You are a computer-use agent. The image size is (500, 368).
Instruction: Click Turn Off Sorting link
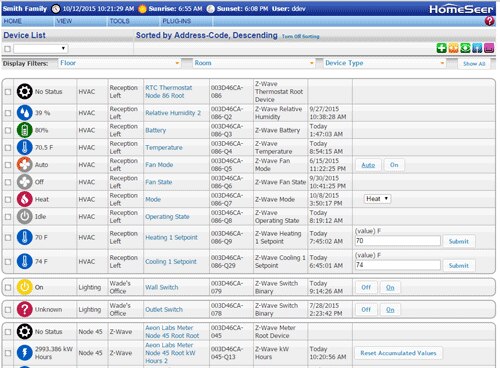[x=300, y=36]
